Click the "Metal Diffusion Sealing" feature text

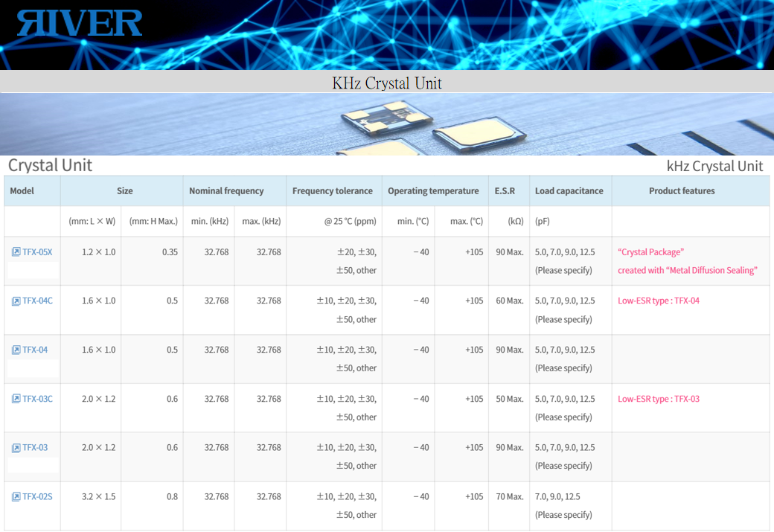pyautogui.click(x=686, y=270)
